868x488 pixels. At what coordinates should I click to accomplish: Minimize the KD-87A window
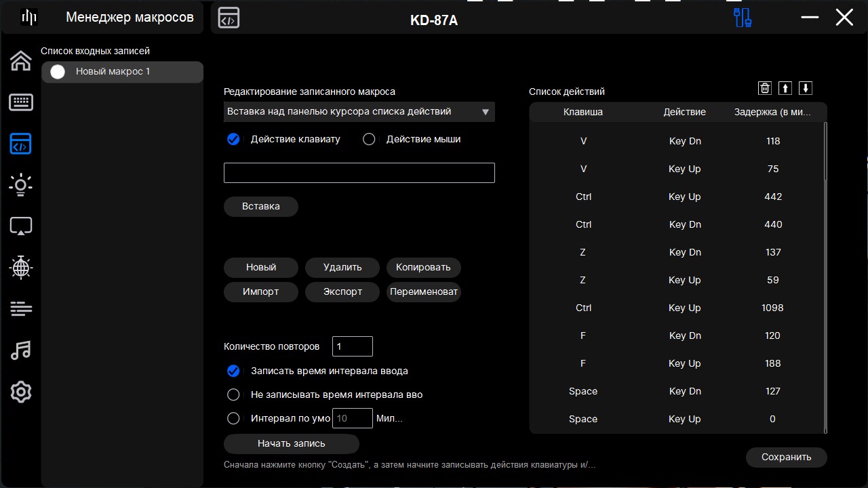point(810,18)
